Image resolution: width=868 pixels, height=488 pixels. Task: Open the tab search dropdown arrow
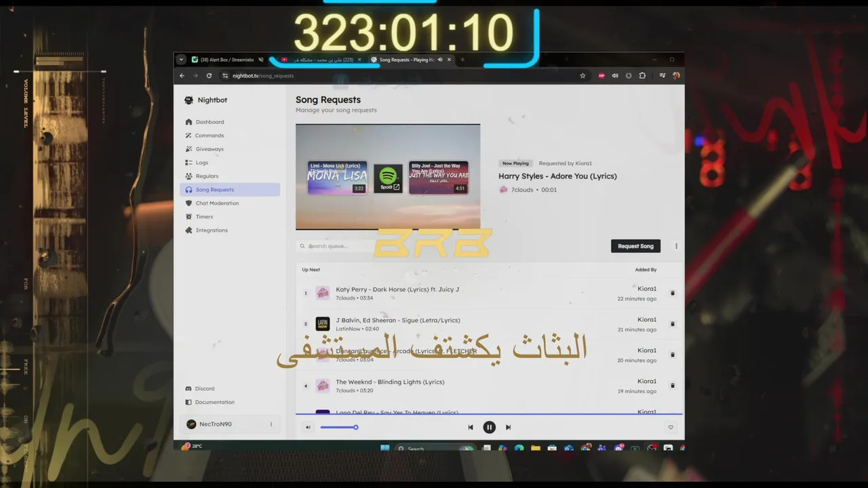[181, 60]
